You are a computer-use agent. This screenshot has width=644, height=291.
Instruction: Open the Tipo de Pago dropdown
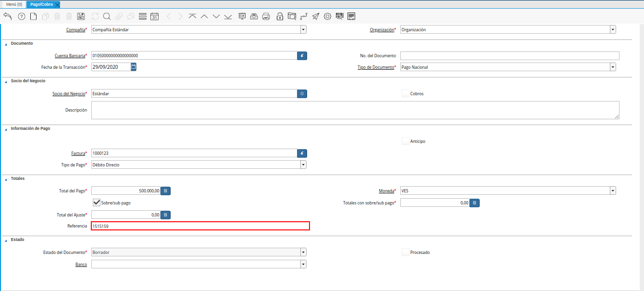coord(303,164)
